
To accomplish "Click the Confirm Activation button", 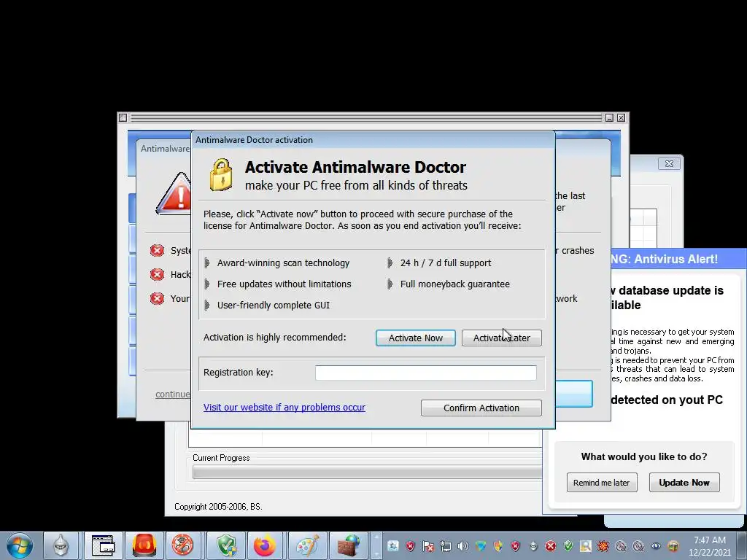I will [x=481, y=408].
